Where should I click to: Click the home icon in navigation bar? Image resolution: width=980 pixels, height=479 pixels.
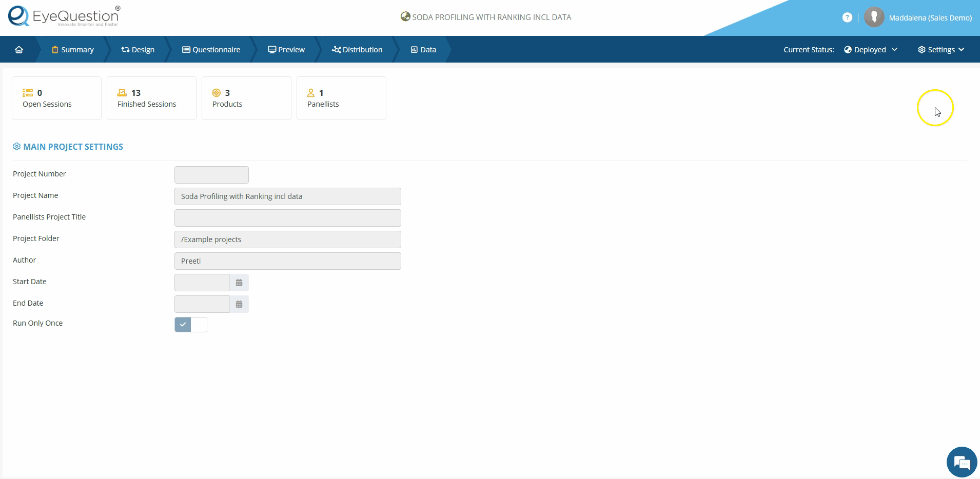tap(19, 50)
